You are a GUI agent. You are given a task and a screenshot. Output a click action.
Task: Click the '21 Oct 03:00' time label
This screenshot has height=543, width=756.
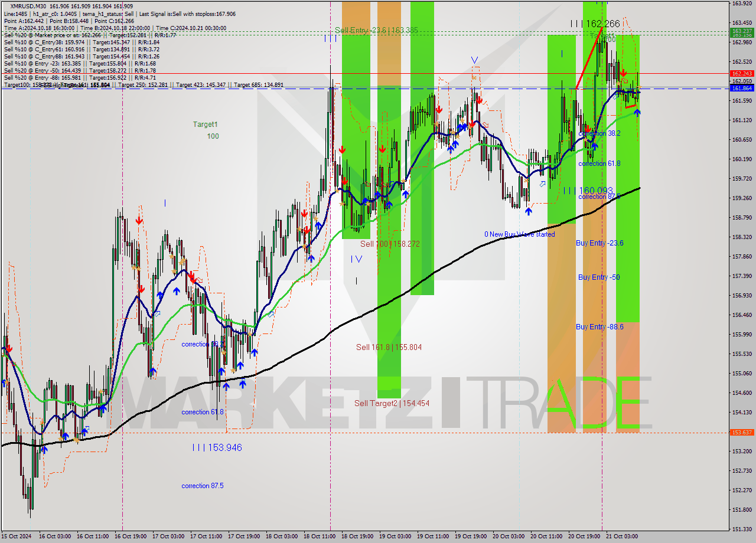[623, 537]
